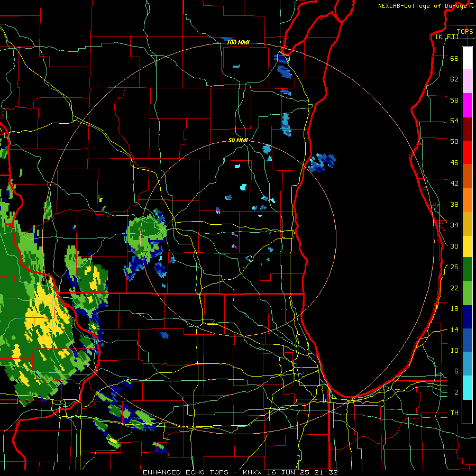Click the 54 legend value

tap(454, 121)
